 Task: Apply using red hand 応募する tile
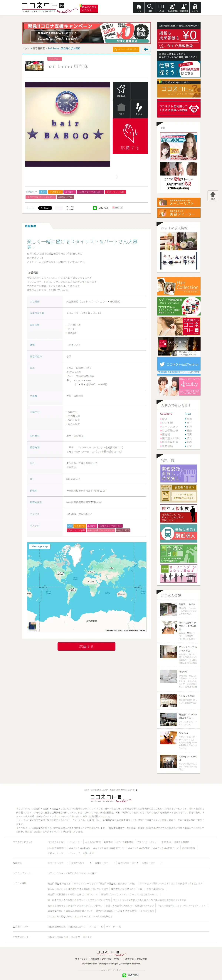[x=130, y=136]
